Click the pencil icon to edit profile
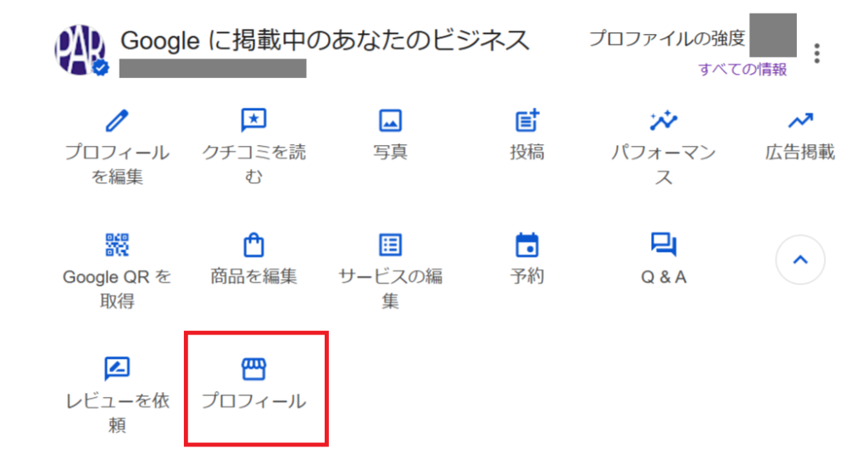 117,121
